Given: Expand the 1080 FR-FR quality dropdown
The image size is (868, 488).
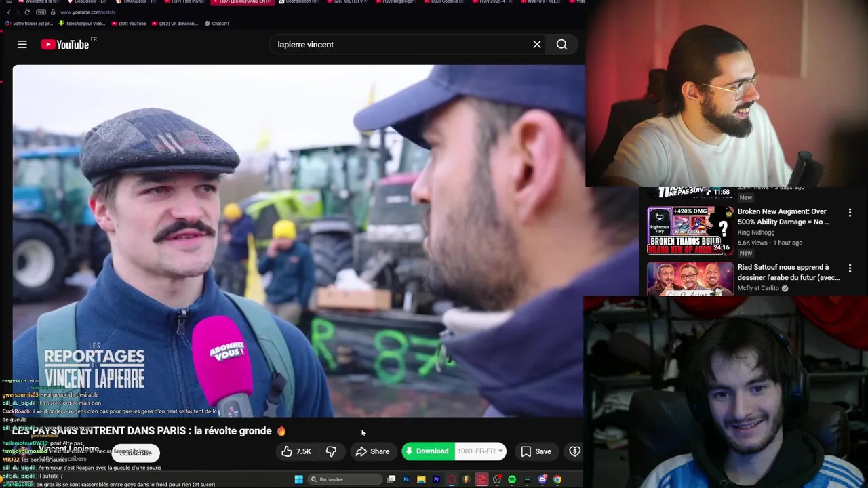Looking at the screenshot, I should (481, 451).
